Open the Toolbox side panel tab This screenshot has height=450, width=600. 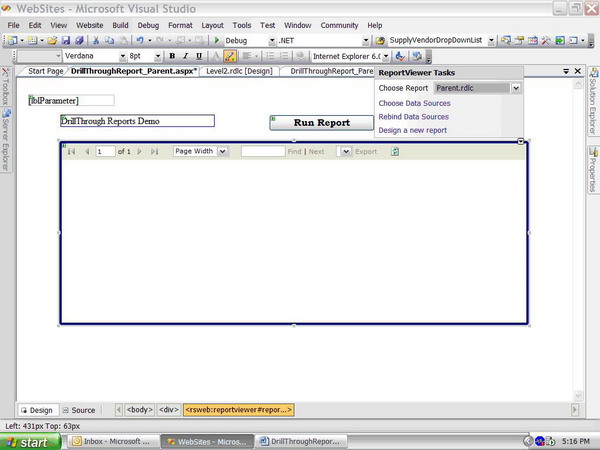tap(6, 87)
